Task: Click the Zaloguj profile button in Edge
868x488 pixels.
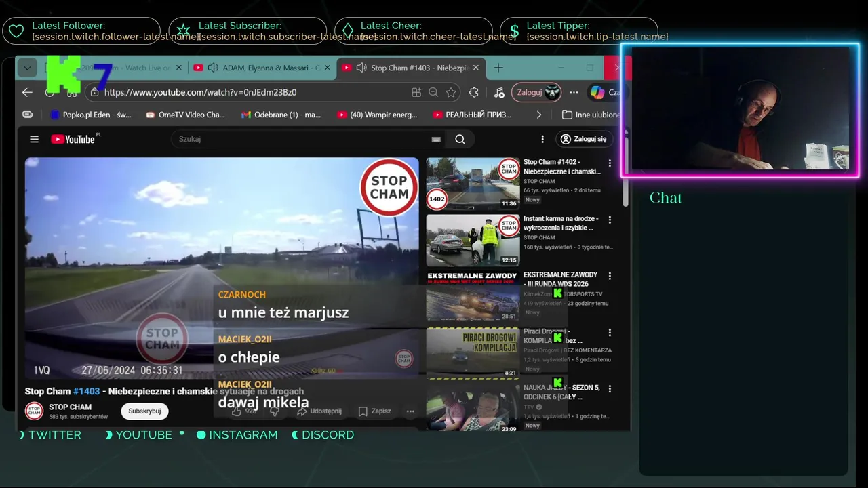Action: coord(536,92)
